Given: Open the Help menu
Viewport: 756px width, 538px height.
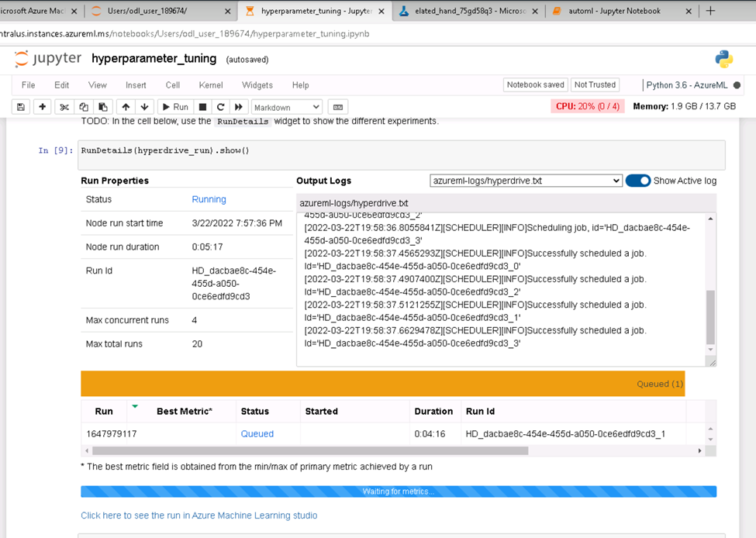Looking at the screenshot, I should pos(300,85).
